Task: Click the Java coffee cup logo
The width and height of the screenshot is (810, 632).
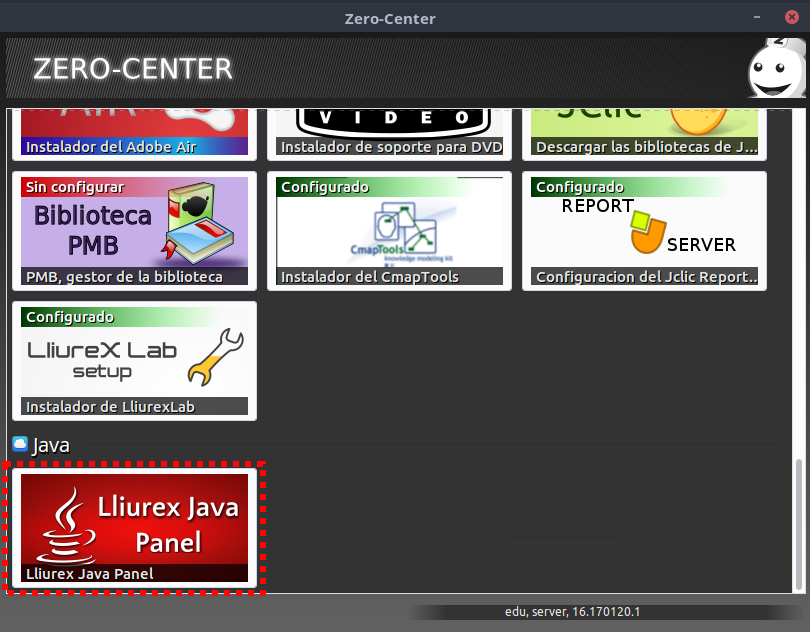Action: pyautogui.click(x=68, y=526)
